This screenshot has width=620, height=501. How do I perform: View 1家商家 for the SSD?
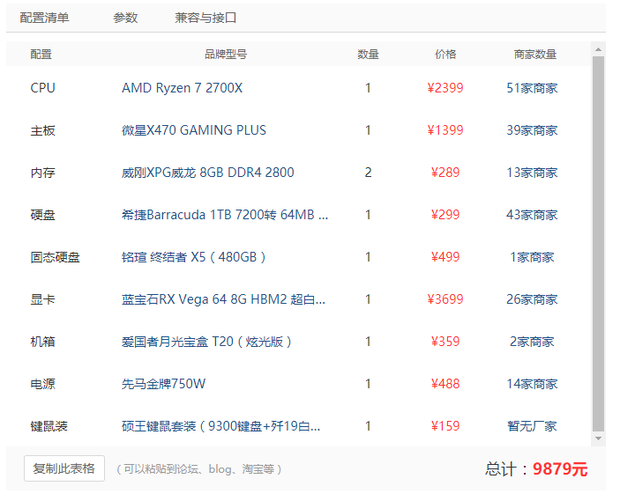tap(532, 257)
